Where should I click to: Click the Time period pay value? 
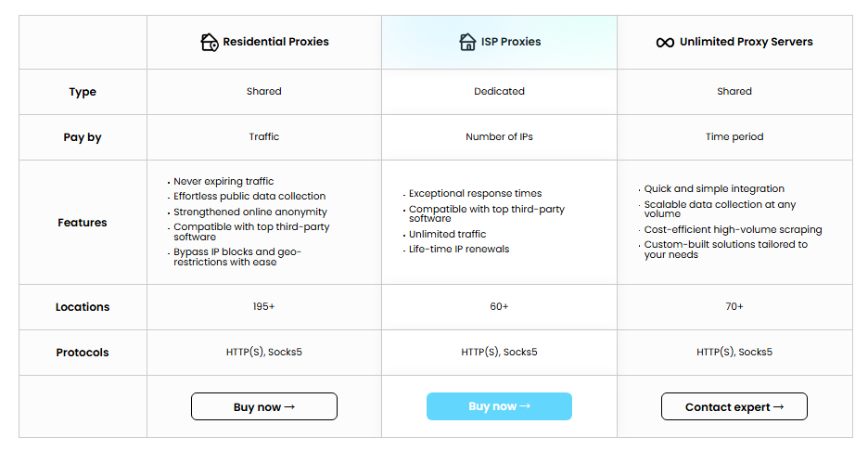coord(734,136)
